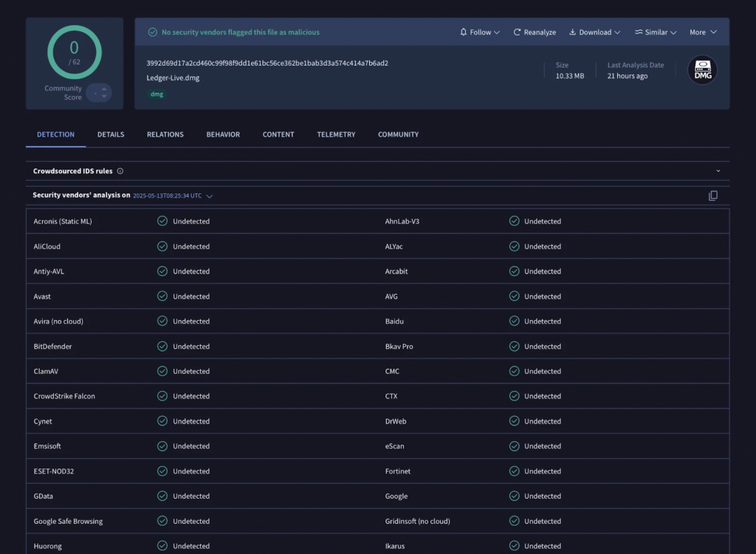Click the file SHA-256 hash text
This screenshot has height=554, width=756.
[267, 63]
